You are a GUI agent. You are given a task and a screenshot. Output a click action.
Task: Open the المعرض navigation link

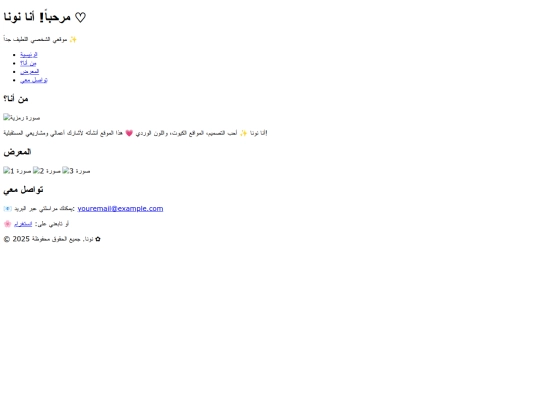[30, 72]
